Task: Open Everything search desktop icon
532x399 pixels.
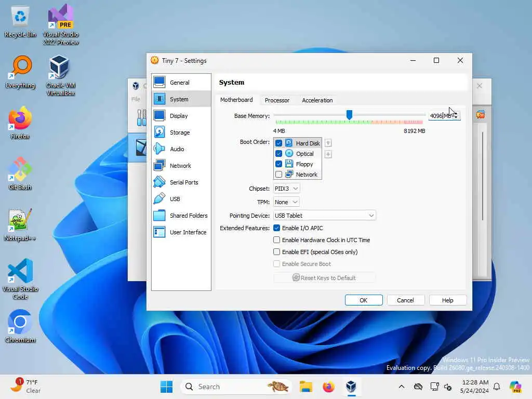Action: tap(20, 72)
